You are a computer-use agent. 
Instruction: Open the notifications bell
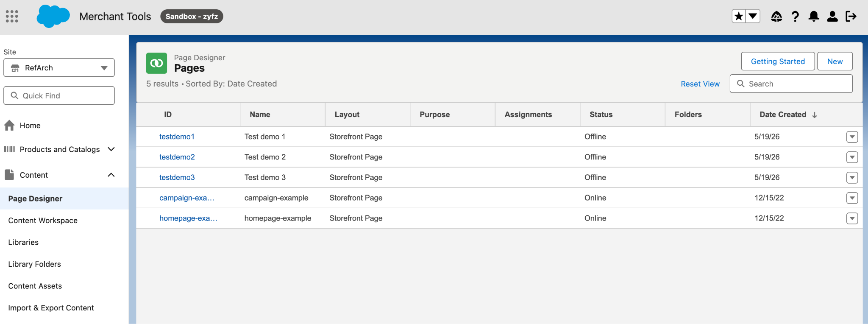point(814,16)
